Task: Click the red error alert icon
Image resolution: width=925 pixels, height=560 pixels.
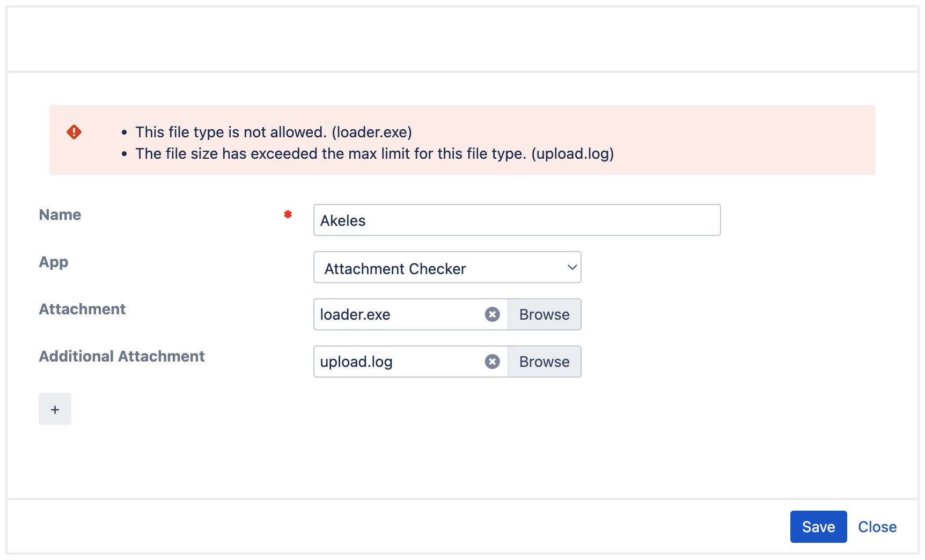Action: [x=74, y=132]
